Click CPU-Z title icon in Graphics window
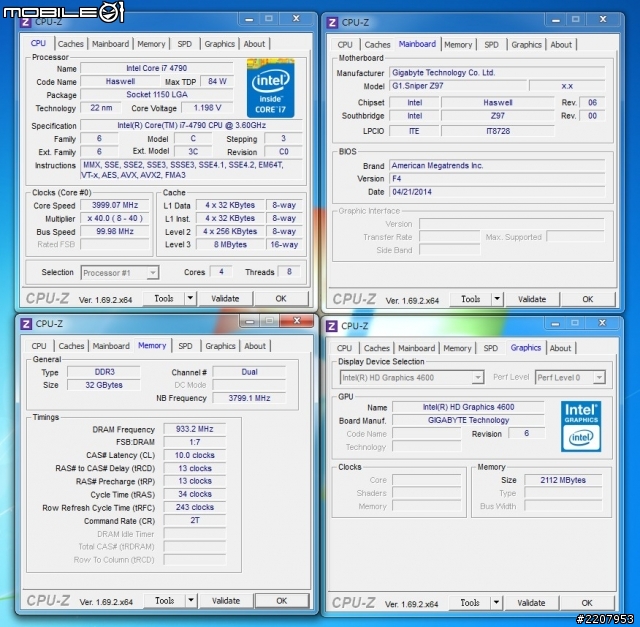The width and height of the screenshot is (640, 627). pos(331,326)
